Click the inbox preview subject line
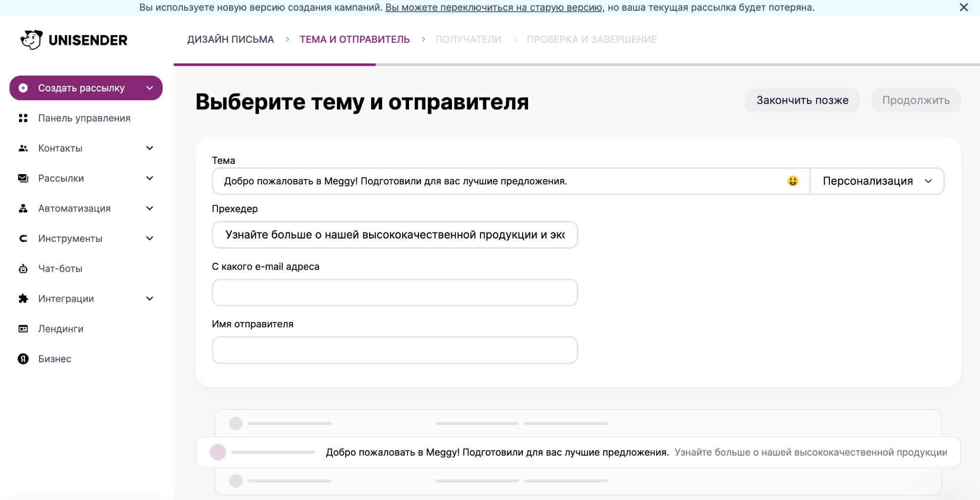 pos(497,452)
